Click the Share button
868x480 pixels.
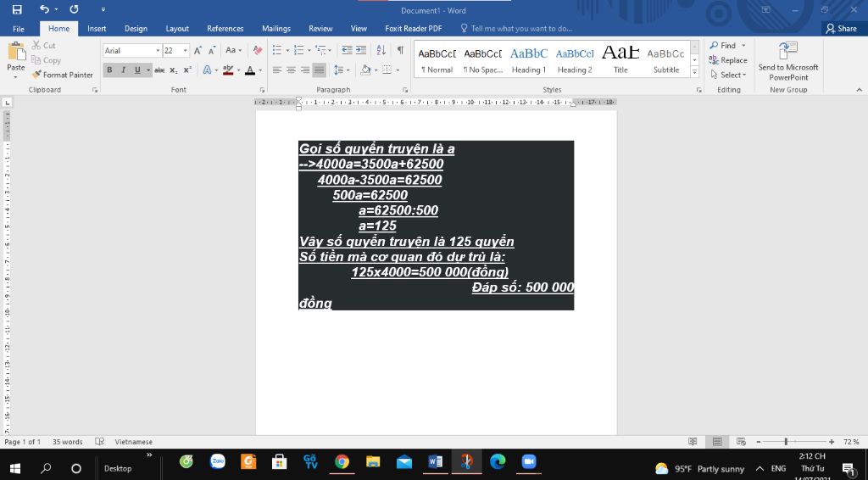pos(842,29)
